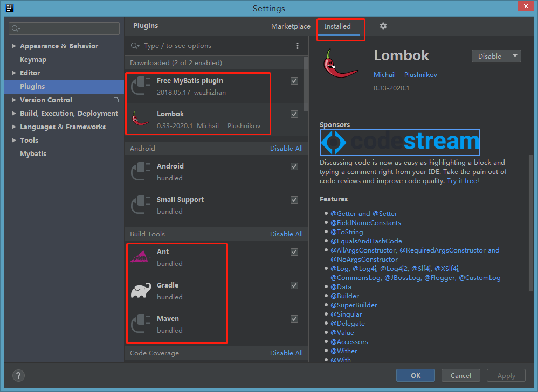Click the Gradle elephant icon
Screen dimensions: 538x392
click(141, 290)
